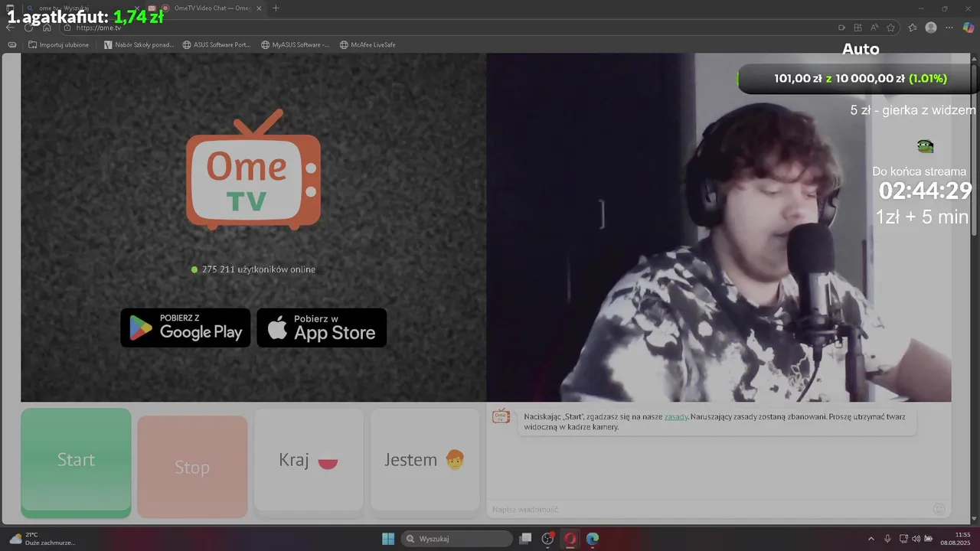Open the apps icon in address bar
Image resolution: width=980 pixels, height=551 pixels.
857,28
